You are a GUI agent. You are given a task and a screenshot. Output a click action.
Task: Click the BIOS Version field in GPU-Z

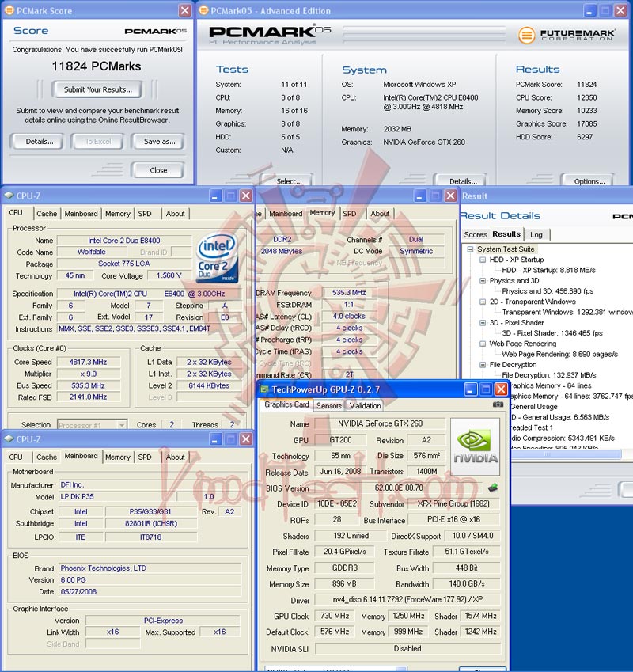(x=399, y=488)
